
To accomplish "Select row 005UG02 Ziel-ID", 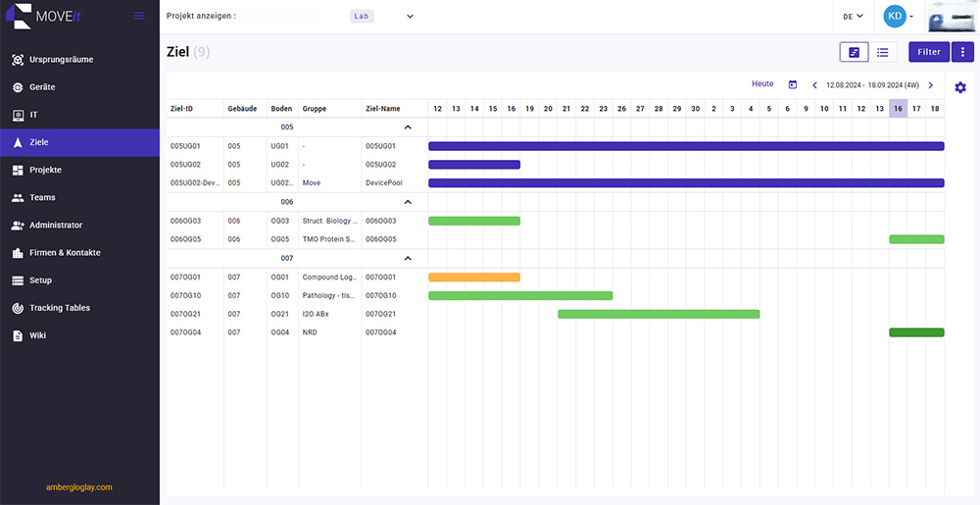I will click(185, 165).
